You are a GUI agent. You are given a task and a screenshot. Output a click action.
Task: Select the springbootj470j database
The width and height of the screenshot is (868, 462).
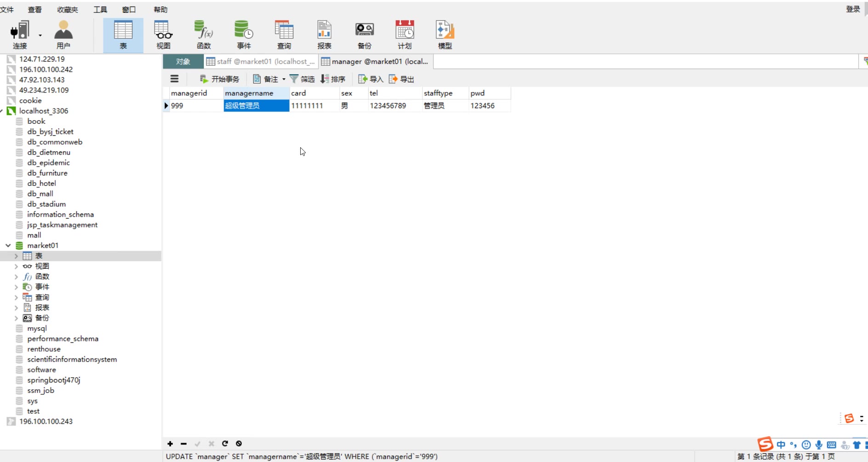coord(53,380)
